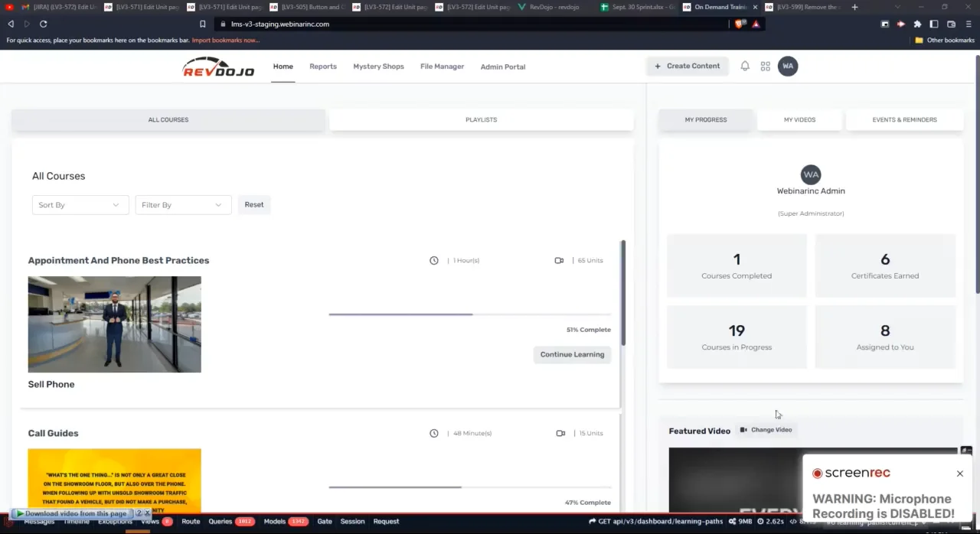
Task: Click the Import bookmarks now link
Action: 226,40
